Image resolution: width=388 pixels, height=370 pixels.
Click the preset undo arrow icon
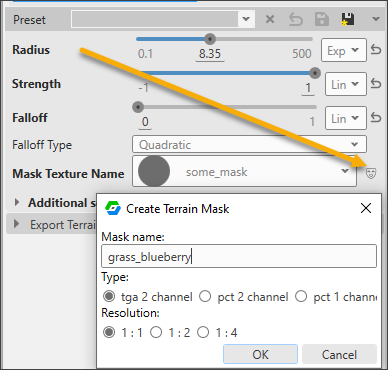[296, 19]
